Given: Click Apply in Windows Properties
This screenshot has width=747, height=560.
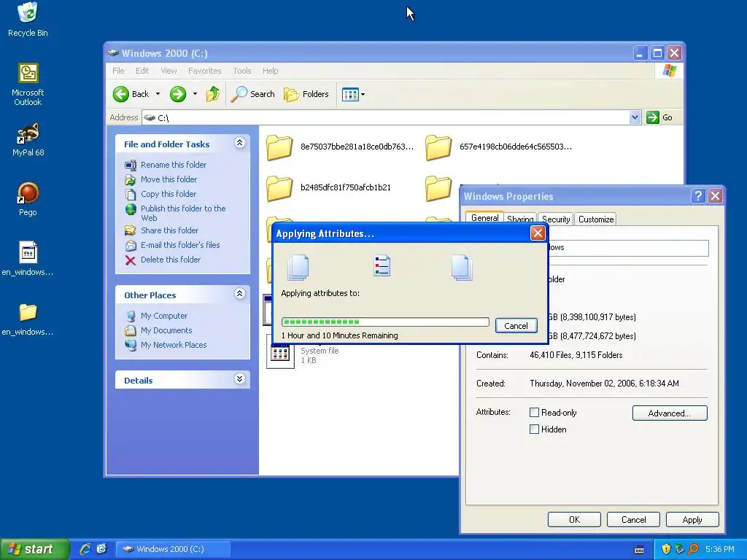Looking at the screenshot, I should [x=692, y=519].
